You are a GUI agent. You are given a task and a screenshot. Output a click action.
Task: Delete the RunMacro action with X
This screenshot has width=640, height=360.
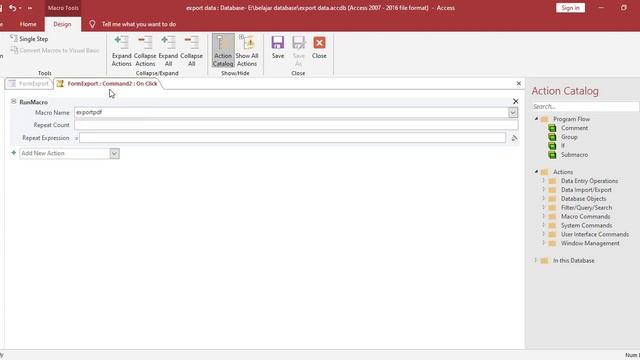pos(516,101)
